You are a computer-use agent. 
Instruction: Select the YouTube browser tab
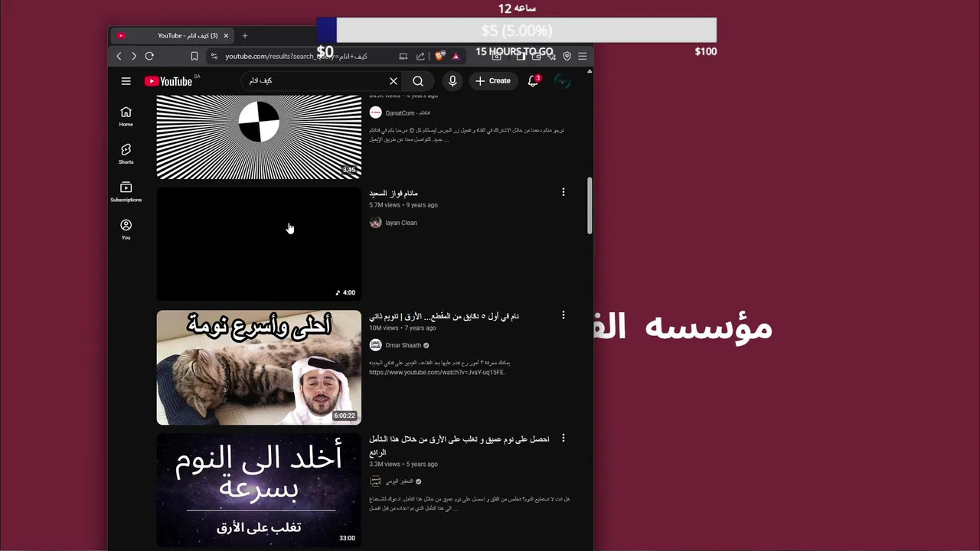[x=172, y=35]
